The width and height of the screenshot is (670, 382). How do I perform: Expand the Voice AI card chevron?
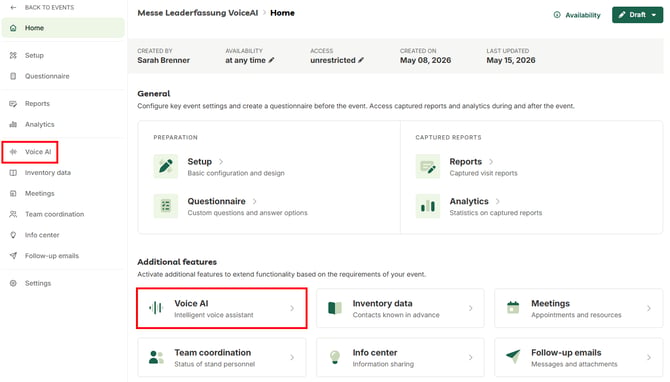click(x=292, y=309)
